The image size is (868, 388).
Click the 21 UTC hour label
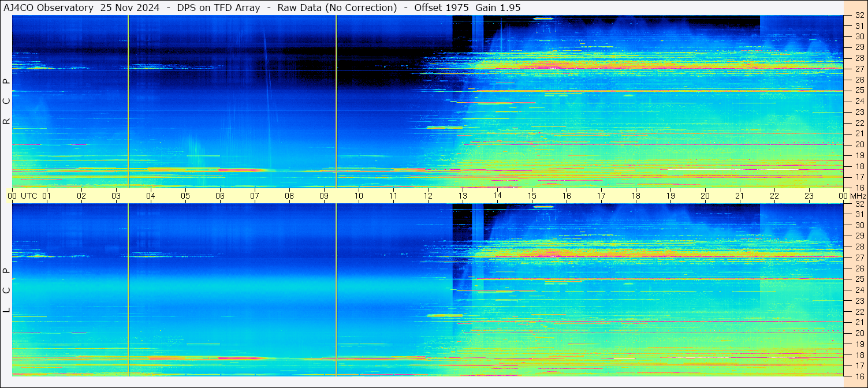click(x=740, y=196)
